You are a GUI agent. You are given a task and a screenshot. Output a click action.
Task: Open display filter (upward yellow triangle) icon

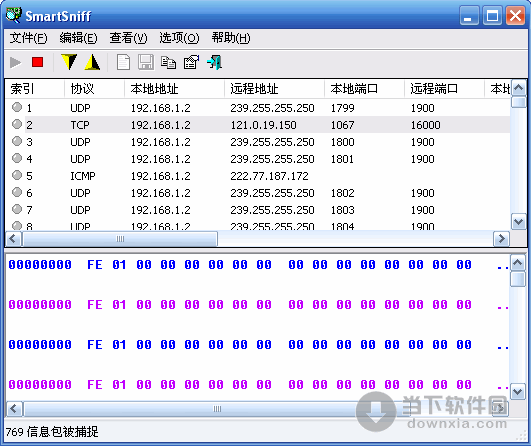coord(92,62)
